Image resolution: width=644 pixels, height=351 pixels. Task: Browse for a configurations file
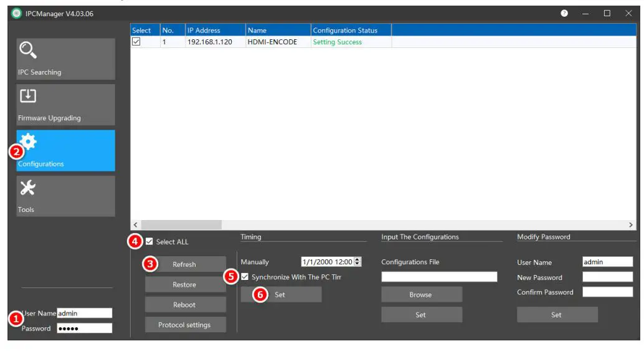[x=421, y=295]
